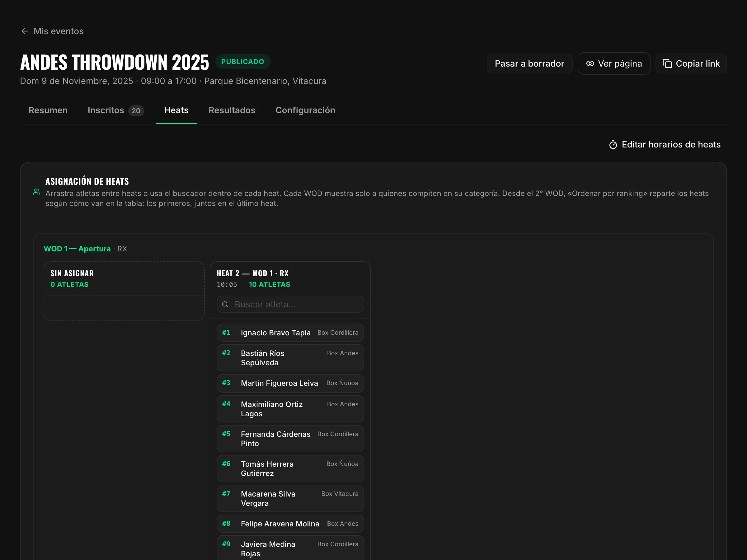Select athlete Martín Figueroa Leiva row
The height and width of the screenshot is (560, 747).
(290, 383)
